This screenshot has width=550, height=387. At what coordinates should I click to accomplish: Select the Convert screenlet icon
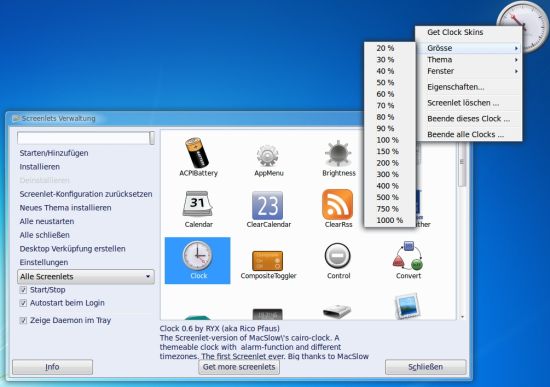tap(408, 255)
